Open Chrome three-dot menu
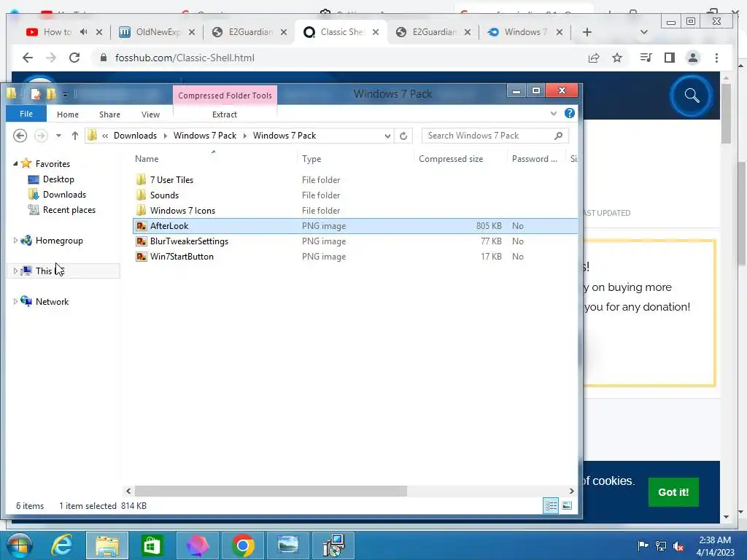747x560 pixels. [716, 58]
